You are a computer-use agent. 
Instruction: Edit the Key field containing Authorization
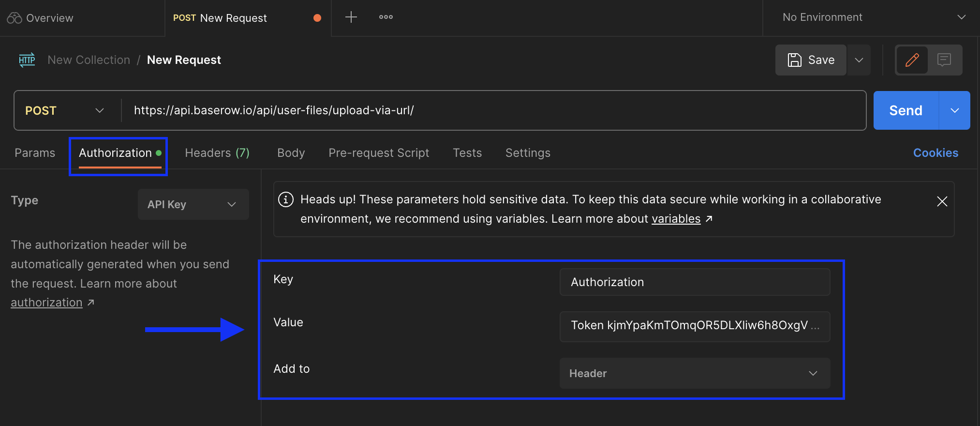[x=695, y=282]
